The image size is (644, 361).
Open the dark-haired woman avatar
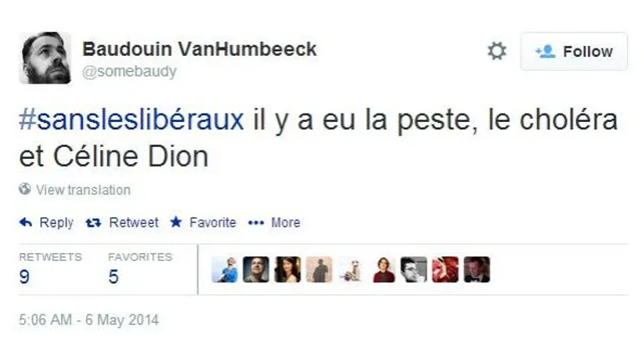point(288,270)
